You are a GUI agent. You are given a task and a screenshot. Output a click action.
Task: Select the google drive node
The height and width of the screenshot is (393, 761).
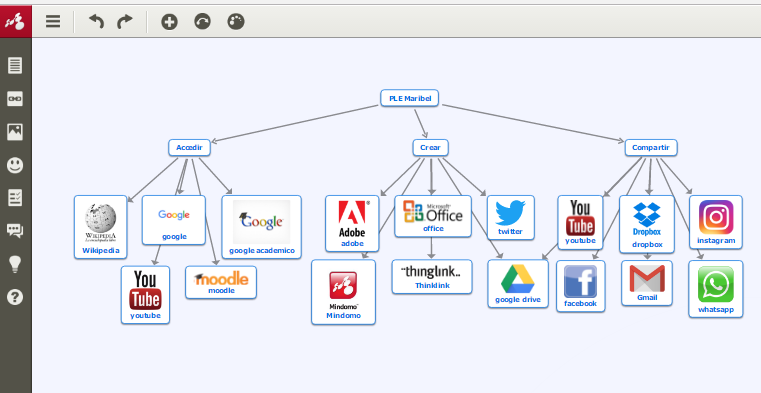[518, 284]
